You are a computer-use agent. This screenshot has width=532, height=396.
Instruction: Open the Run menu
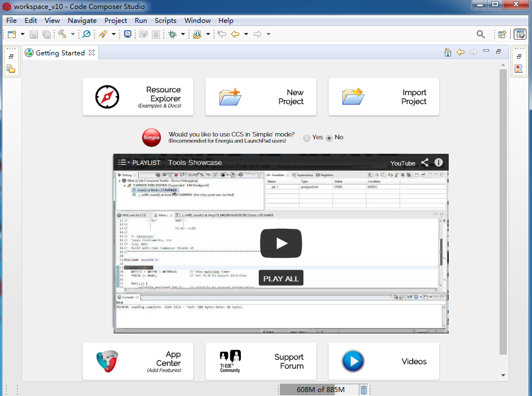pyautogui.click(x=141, y=20)
